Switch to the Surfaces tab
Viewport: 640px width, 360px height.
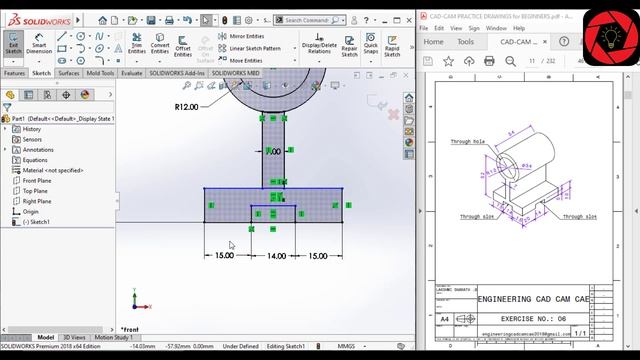pos(69,73)
